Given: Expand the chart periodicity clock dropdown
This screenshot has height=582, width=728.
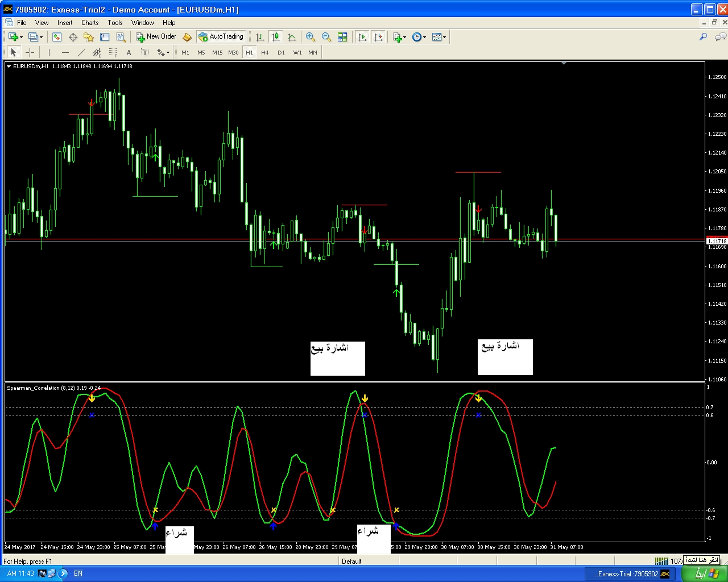Looking at the screenshot, I should click(419, 37).
